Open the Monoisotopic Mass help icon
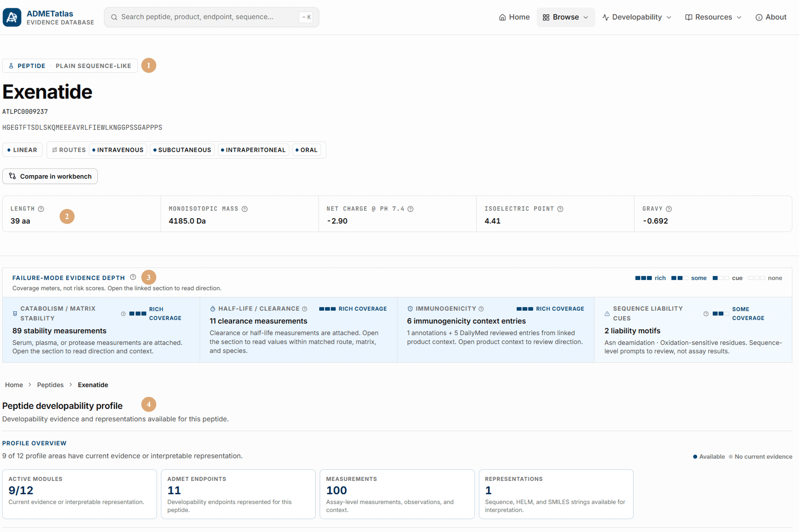The width and height of the screenshot is (799, 532). click(x=245, y=209)
